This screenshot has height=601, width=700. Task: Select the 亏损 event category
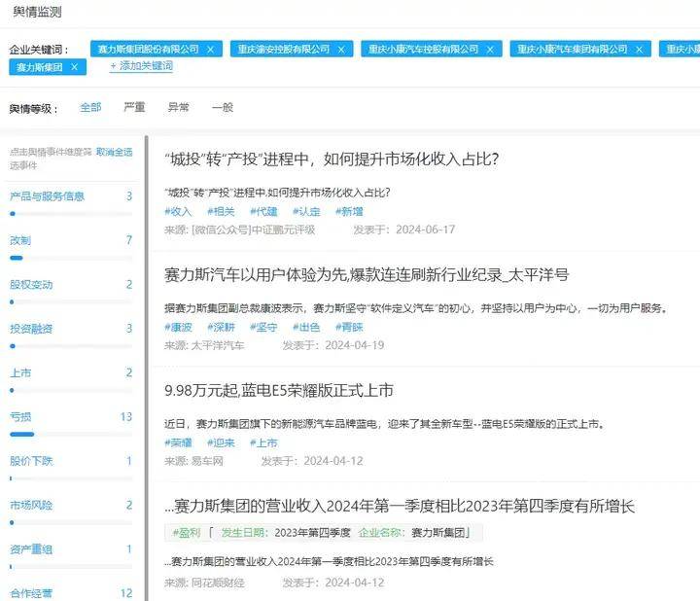click(20, 417)
